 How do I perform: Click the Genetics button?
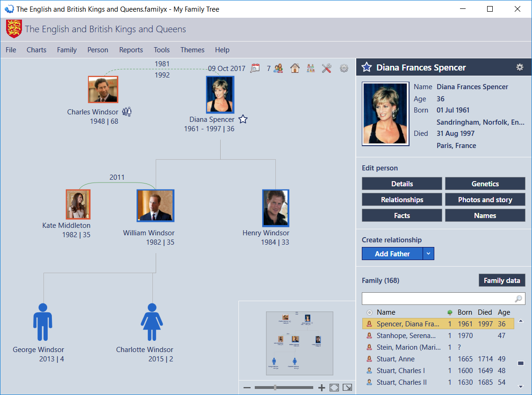[485, 183]
